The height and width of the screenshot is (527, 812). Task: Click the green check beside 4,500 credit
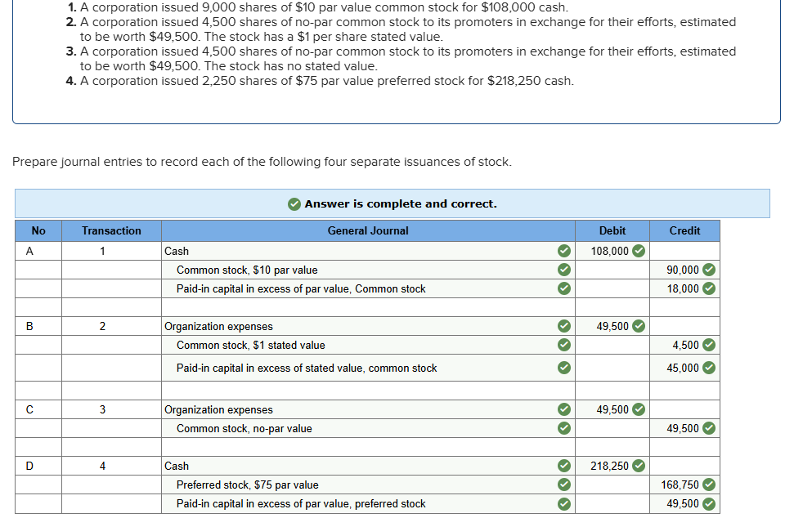click(x=709, y=345)
